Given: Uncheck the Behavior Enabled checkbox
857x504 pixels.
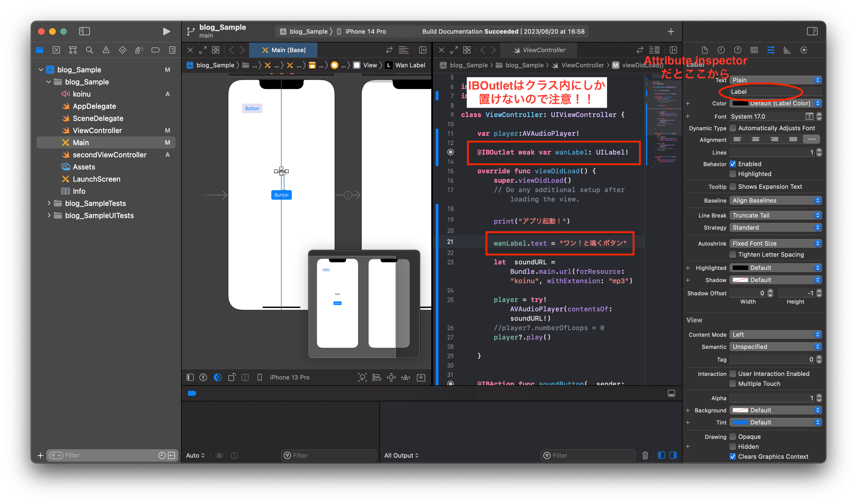Looking at the screenshot, I should click(x=733, y=164).
